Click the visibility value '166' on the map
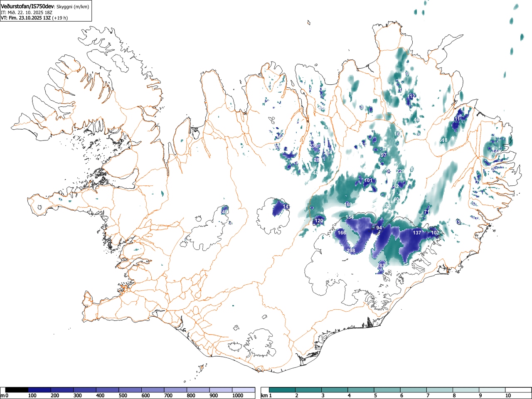The height and width of the screenshot is (399, 532). (x=342, y=233)
